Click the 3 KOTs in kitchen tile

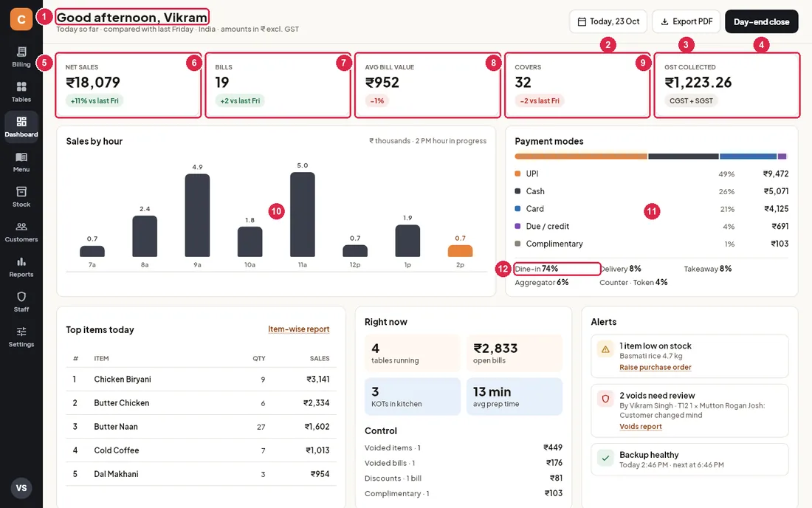412,397
